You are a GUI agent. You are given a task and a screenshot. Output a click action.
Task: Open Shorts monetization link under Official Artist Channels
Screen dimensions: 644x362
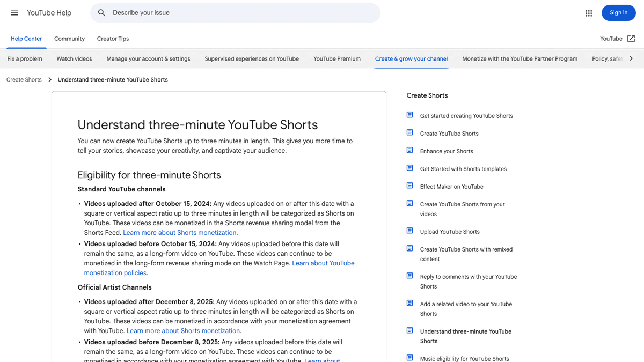click(x=183, y=331)
